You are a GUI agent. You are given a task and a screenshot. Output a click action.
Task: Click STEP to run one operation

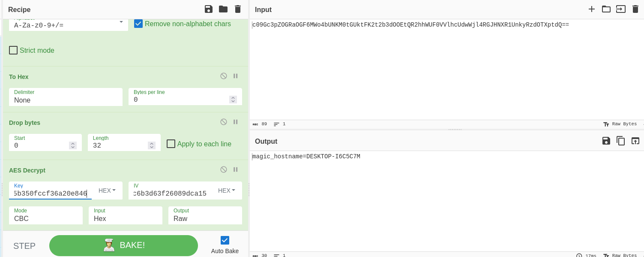[24, 245]
